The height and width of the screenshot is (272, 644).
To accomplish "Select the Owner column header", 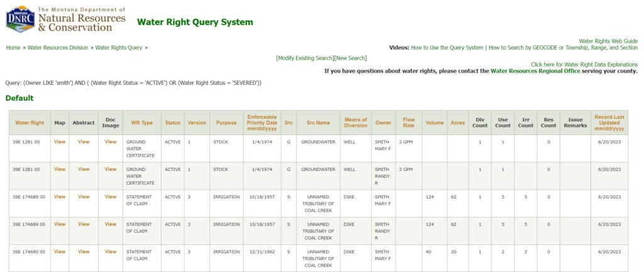I will point(383,123).
